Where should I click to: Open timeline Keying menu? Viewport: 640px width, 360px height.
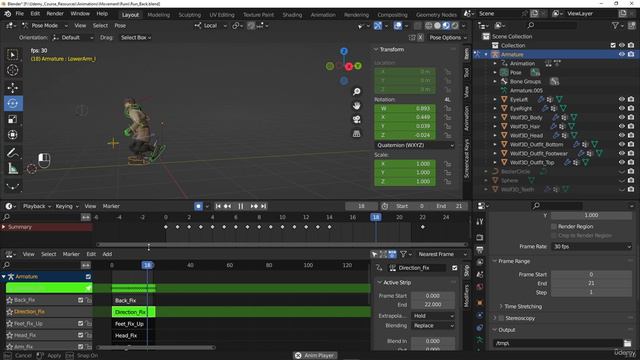(x=66, y=206)
